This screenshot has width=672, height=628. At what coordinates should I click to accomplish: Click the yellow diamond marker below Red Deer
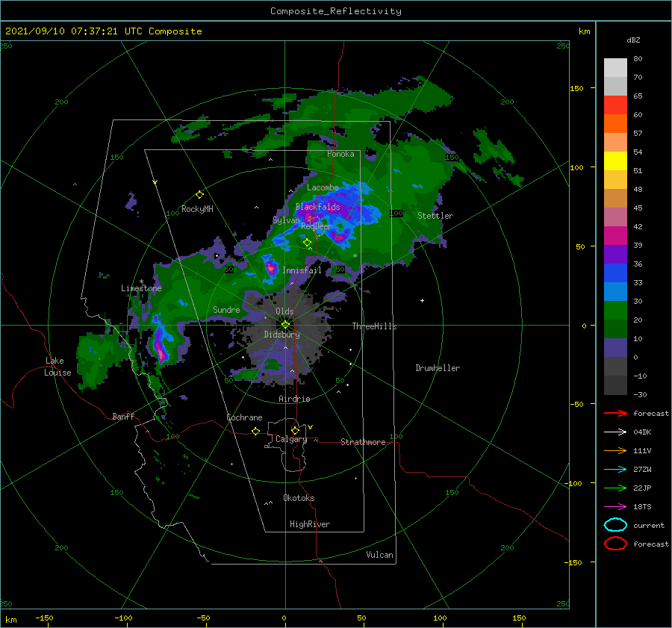(308, 243)
